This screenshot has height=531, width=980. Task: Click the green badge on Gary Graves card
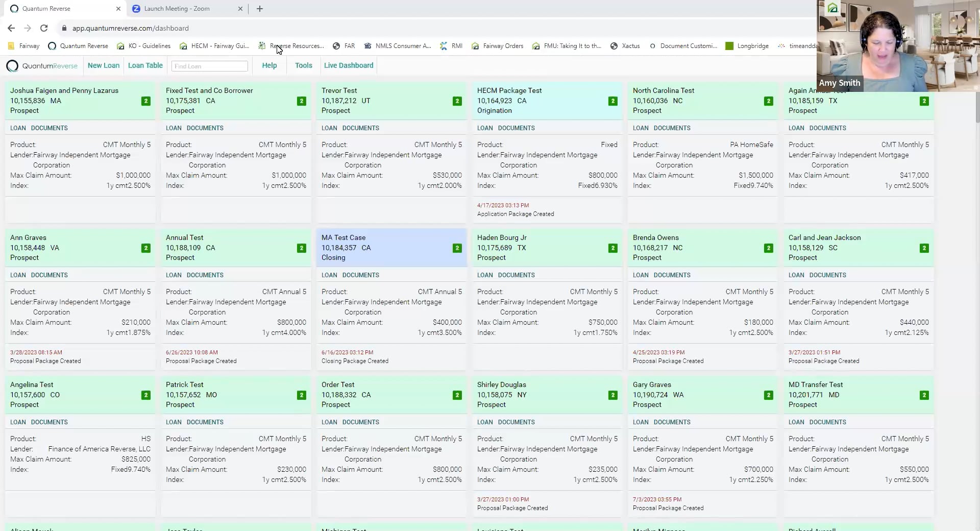[768, 395]
